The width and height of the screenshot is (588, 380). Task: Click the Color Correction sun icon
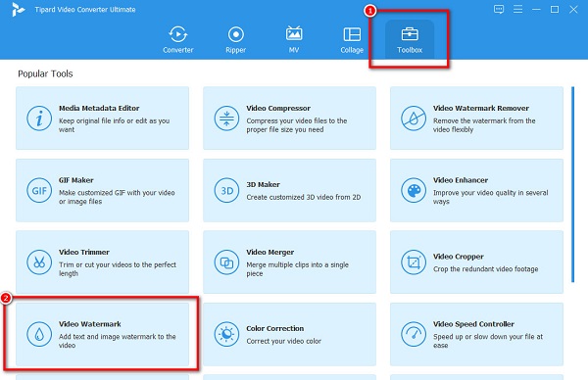(x=226, y=334)
